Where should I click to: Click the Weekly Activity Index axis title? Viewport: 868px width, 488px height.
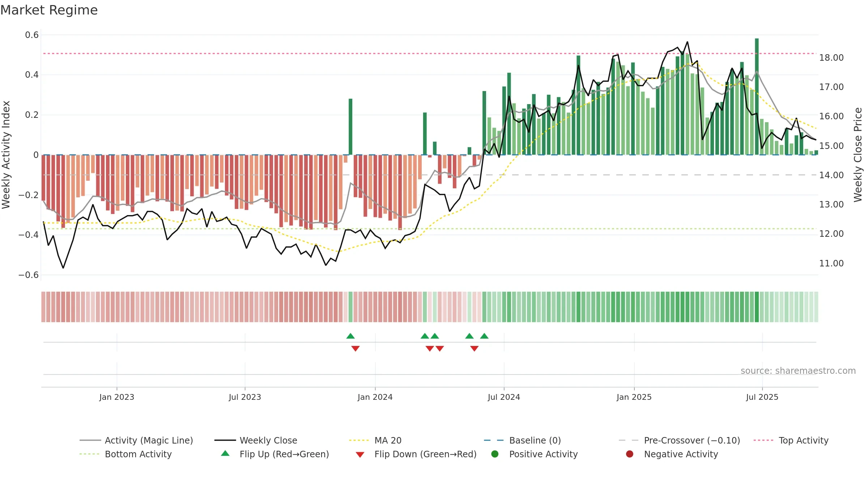point(6,155)
